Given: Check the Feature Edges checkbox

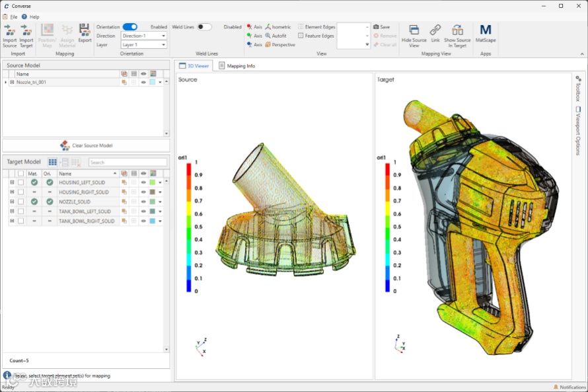Looking at the screenshot, I should pyautogui.click(x=301, y=36).
